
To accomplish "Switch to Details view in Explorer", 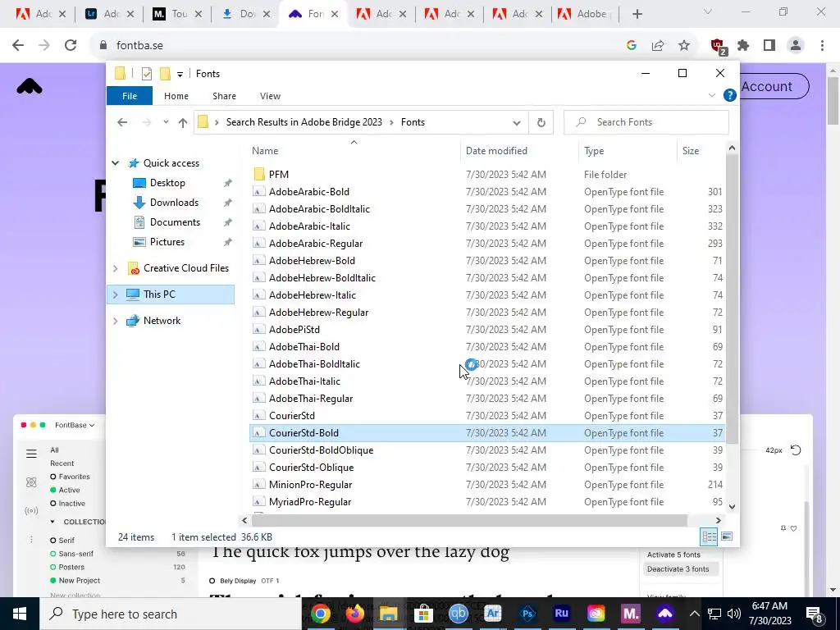I will (x=710, y=536).
